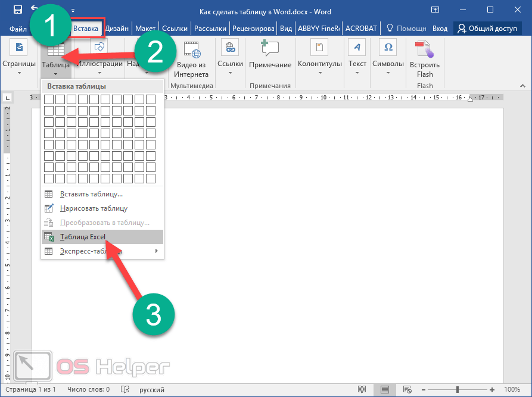Viewport: 532px width, 397px height.
Task: Click the Встроить Flash icon
Action: point(425,50)
